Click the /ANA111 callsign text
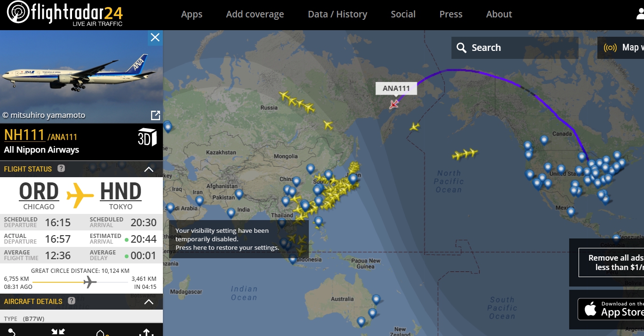The height and width of the screenshot is (336, 644). (x=62, y=137)
